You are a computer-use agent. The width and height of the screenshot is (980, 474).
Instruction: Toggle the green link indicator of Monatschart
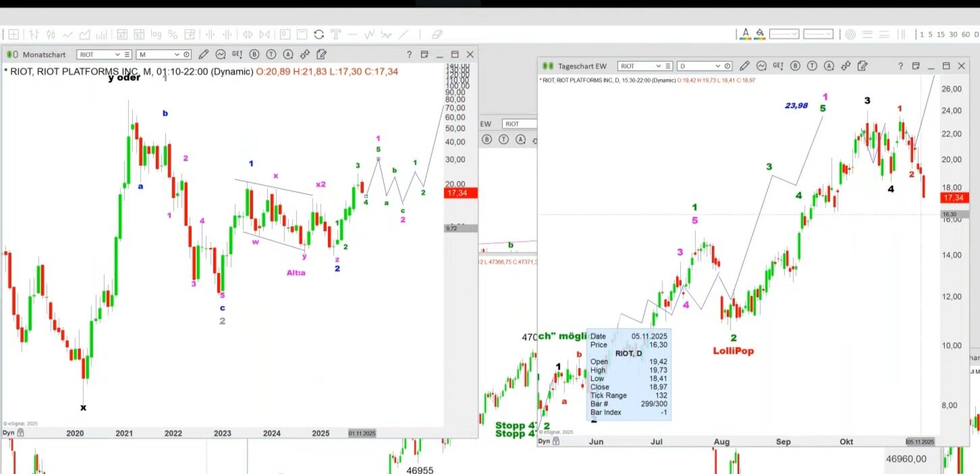click(x=11, y=55)
